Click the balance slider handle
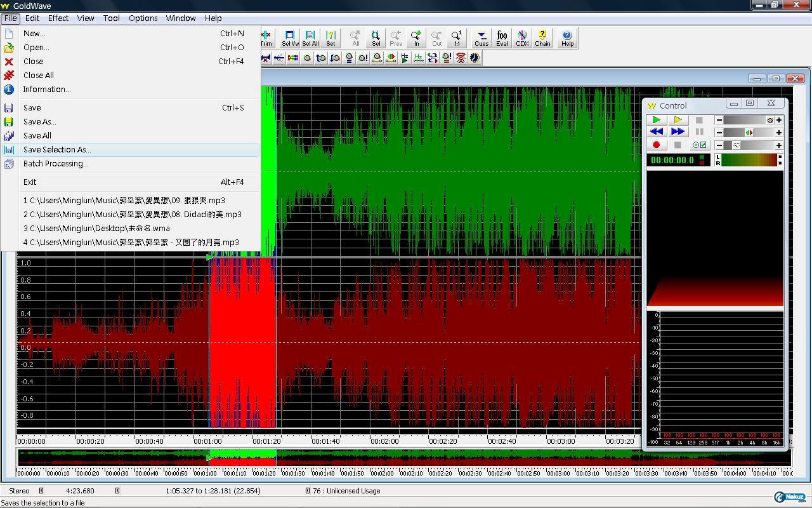812x508 pixels. (x=749, y=133)
